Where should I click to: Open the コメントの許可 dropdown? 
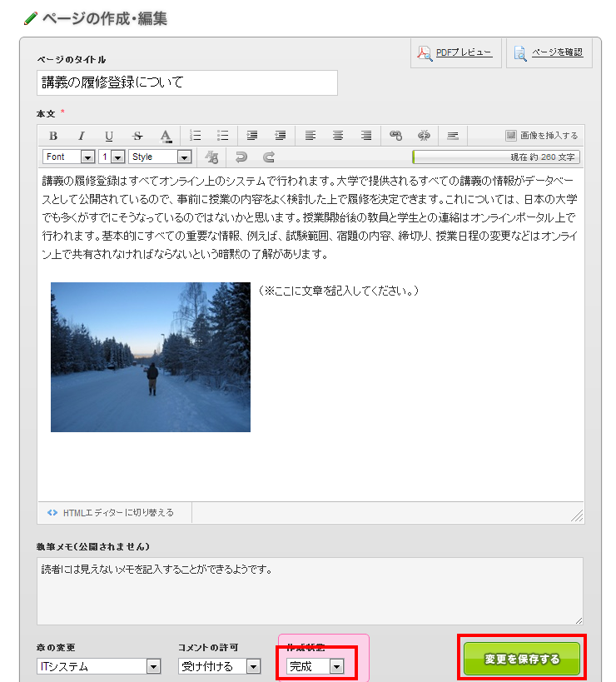[220, 666]
